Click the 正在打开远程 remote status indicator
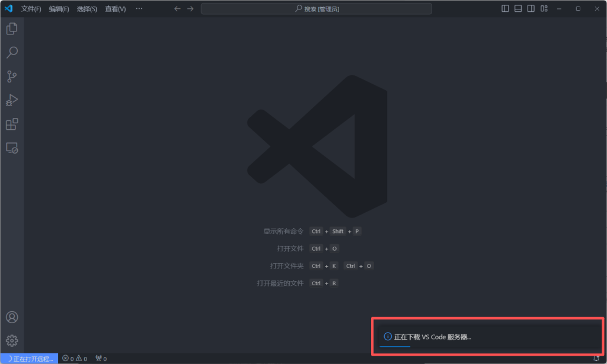Image resolution: width=607 pixels, height=364 pixels. [x=30, y=359]
